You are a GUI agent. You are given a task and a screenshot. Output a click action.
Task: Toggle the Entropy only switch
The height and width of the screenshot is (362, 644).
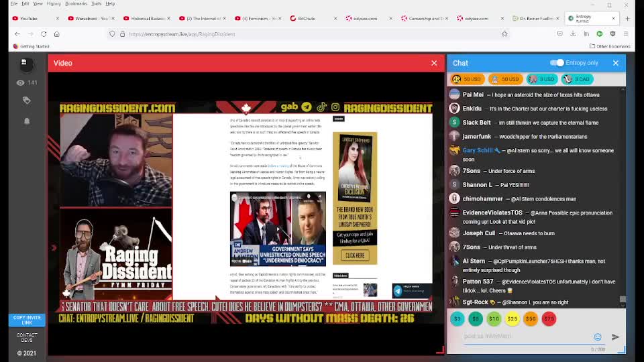click(557, 63)
